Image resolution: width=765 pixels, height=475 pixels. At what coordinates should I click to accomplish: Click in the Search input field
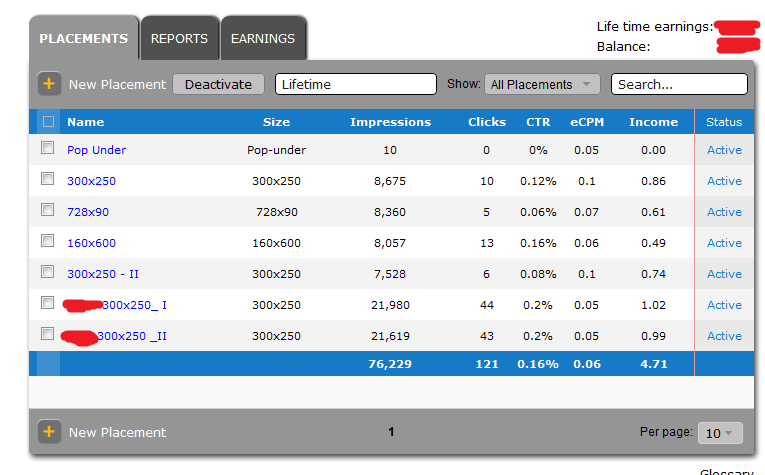pyautogui.click(x=679, y=85)
